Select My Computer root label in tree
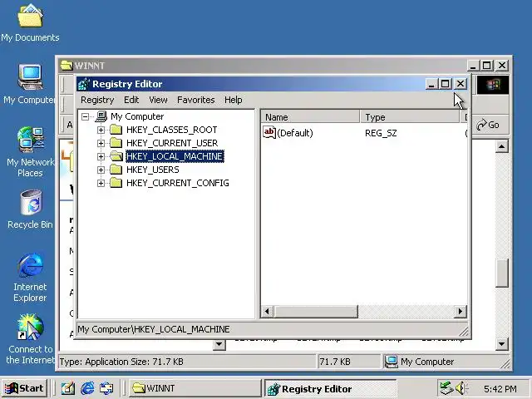Screen dimensions: 532x399 (137, 116)
